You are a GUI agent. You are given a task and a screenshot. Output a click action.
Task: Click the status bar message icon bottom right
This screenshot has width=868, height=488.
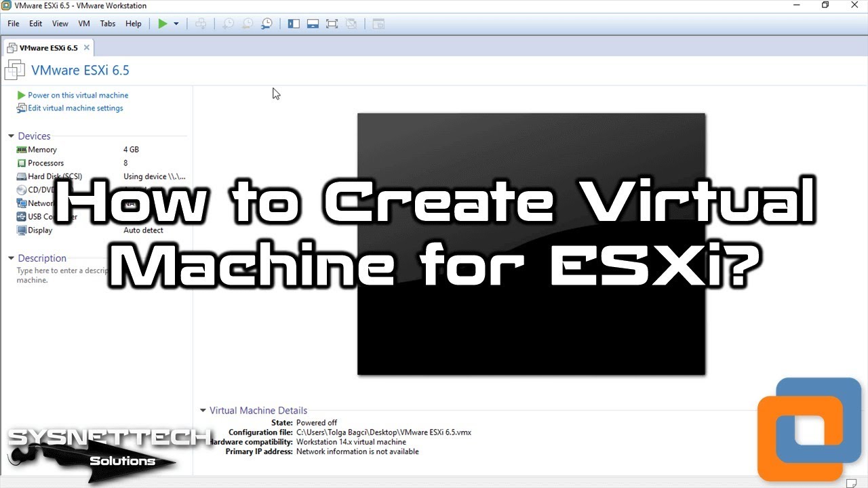pos(851,482)
